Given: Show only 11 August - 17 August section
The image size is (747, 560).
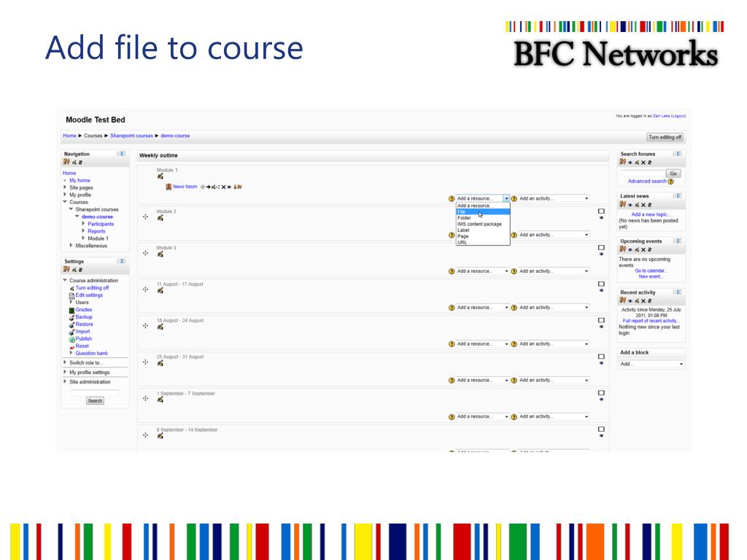Looking at the screenshot, I should pyautogui.click(x=601, y=284).
